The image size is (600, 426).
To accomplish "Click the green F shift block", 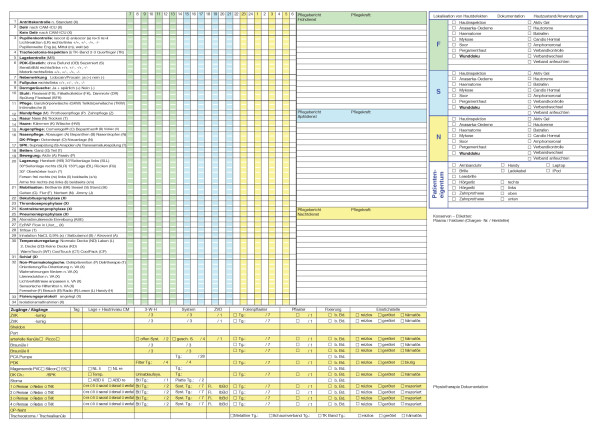I will [437, 43].
